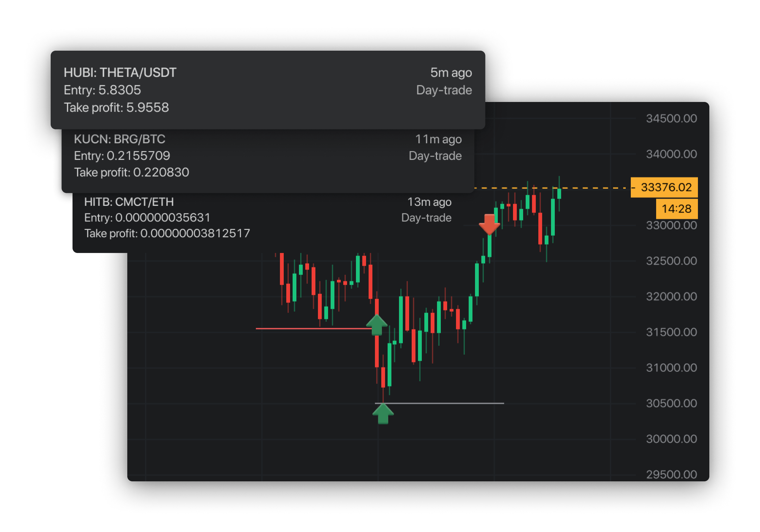The height and width of the screenshot is (532, 760).
Task: Click Entry: 0.000000035631 value
Action: 147,218
